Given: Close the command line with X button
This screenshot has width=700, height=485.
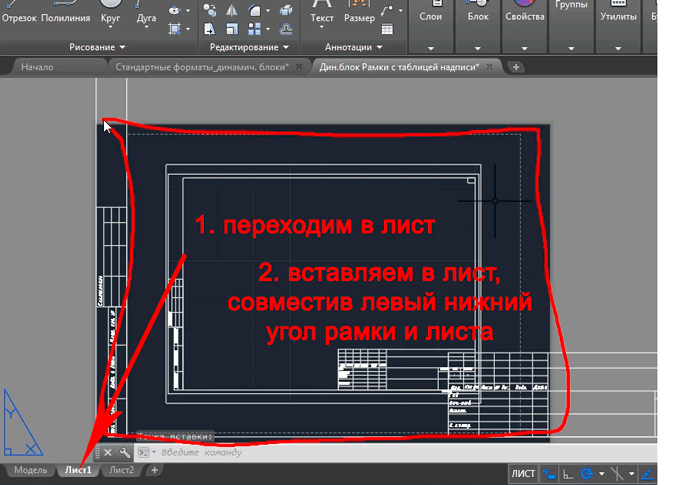Looking at the screenshot, I should [108, 453].
